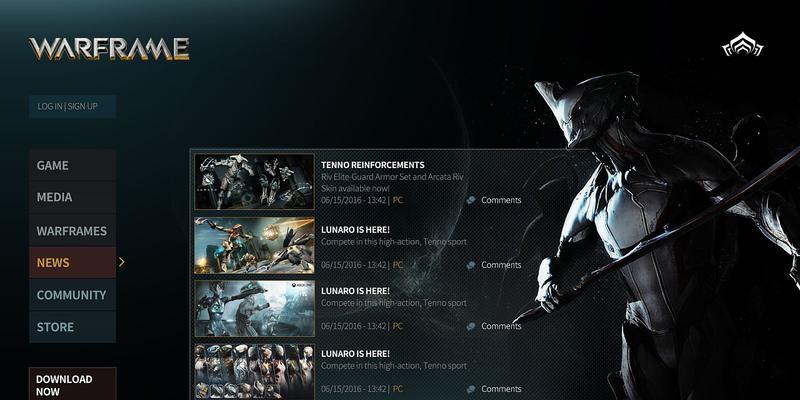
Task: Click the Sign Up link
Action: [83, 106]
